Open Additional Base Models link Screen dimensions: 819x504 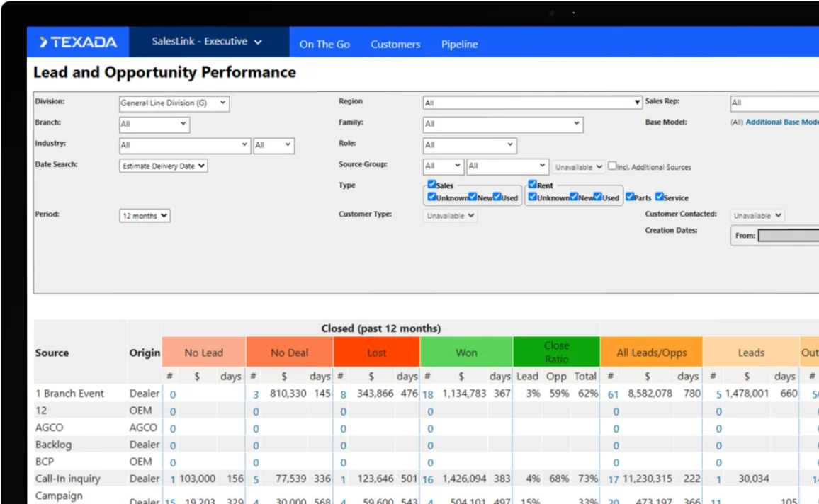coord(782,122)
